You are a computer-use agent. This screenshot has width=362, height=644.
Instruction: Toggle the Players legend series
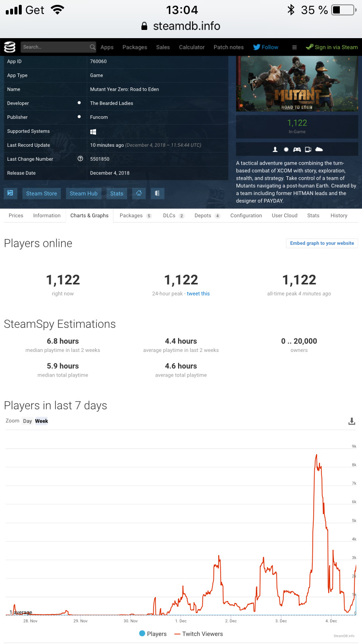tap(153, 634)
